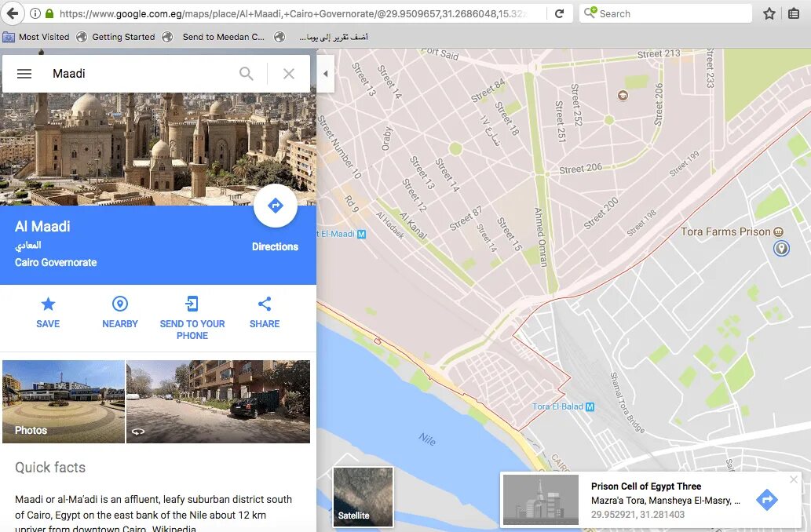Open the Prison Cell of Egypt Three card thumbnail

pos(541,500)
